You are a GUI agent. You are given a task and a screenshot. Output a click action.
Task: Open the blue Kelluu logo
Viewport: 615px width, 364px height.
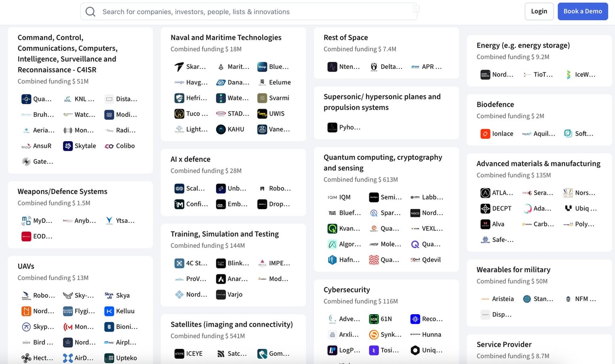click(x=109, y=311)
